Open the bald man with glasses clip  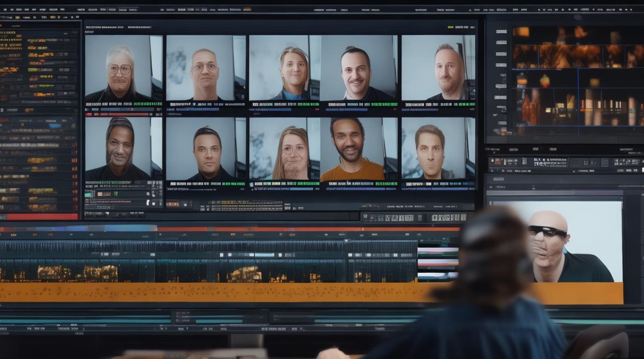tap(206, 67)
